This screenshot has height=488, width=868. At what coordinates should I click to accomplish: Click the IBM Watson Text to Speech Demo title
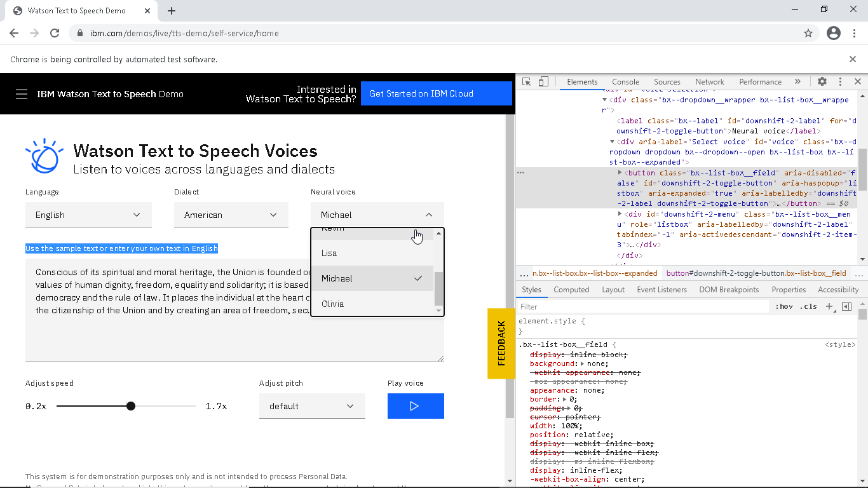[110, 94]
